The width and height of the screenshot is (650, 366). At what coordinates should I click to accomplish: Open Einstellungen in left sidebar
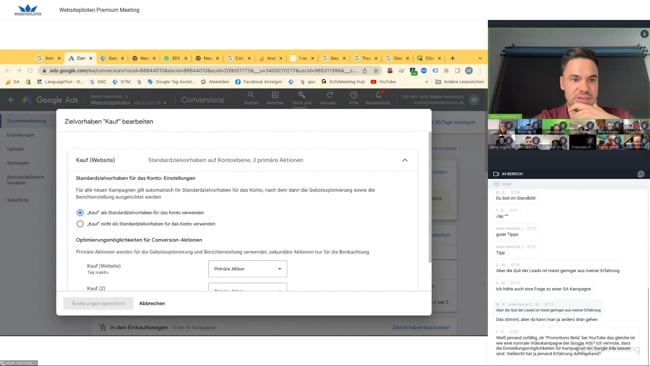pos(21,135)
